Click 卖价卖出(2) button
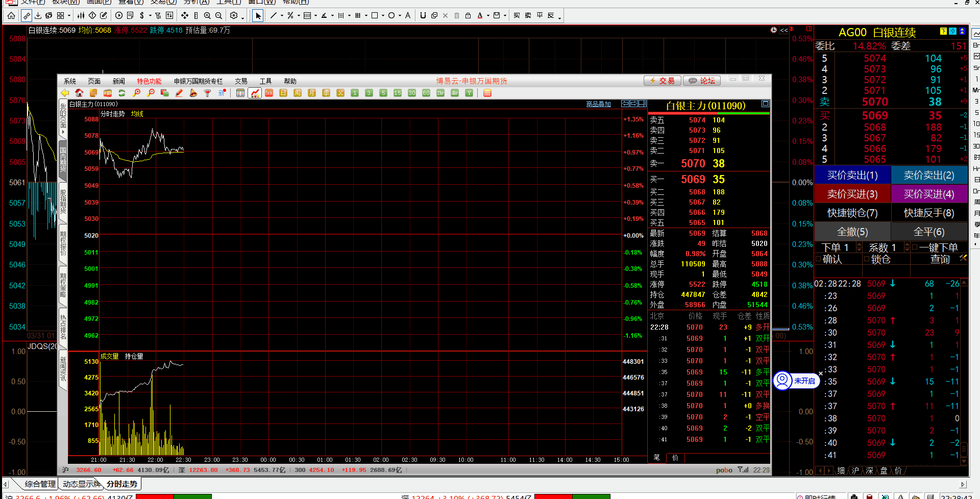This screenshot has width=980, height=499. [929, 175]
